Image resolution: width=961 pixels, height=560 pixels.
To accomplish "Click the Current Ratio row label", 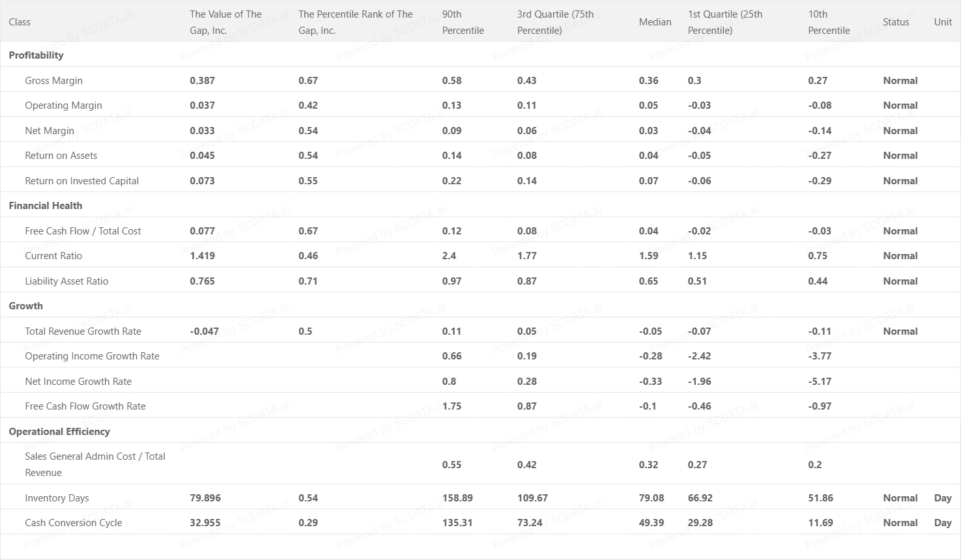I will pos(53,256).
